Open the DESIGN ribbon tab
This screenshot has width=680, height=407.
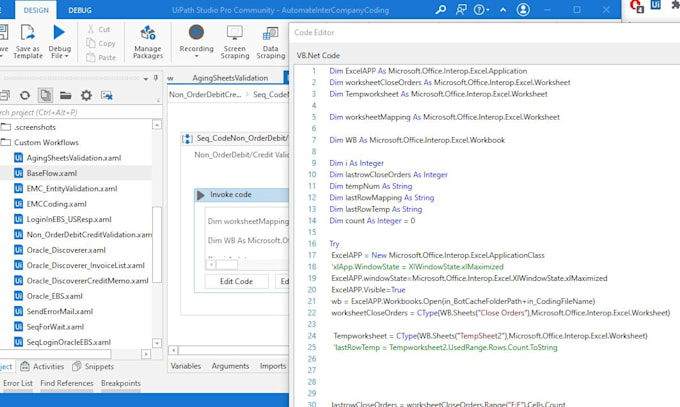(x=36, y=10)
